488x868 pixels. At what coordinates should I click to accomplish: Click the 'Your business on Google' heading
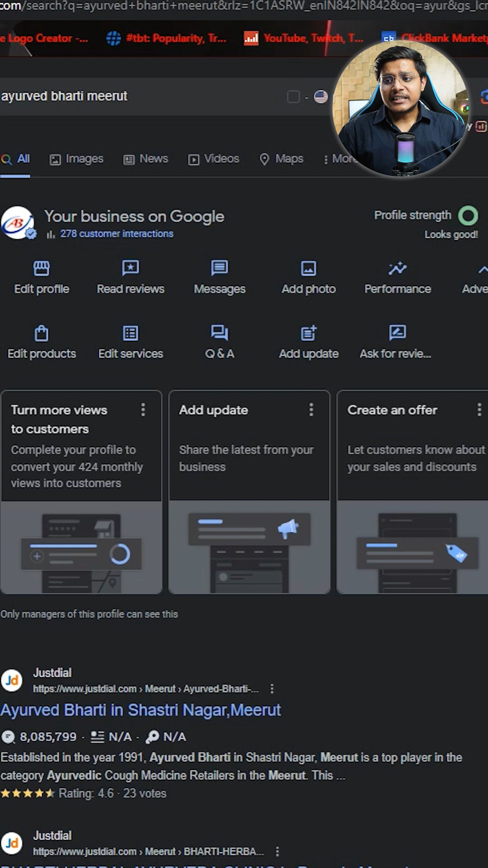pyautogui.click(x=134, y=217)
